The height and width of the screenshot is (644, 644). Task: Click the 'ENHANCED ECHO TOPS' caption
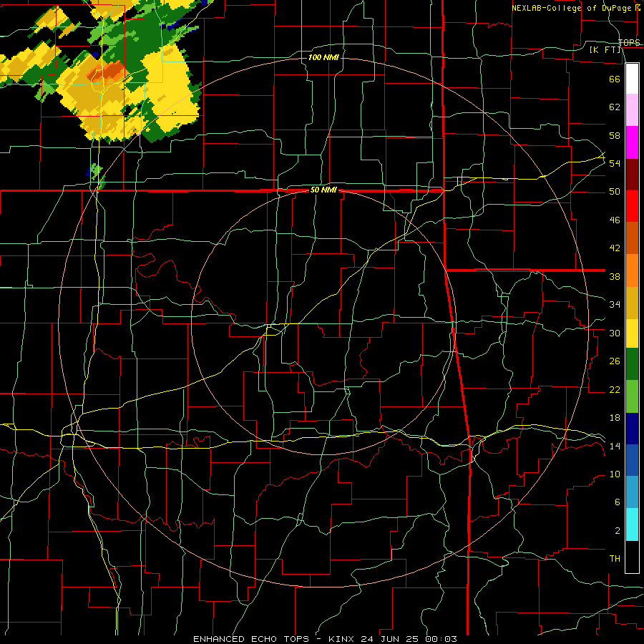[251, 639]
